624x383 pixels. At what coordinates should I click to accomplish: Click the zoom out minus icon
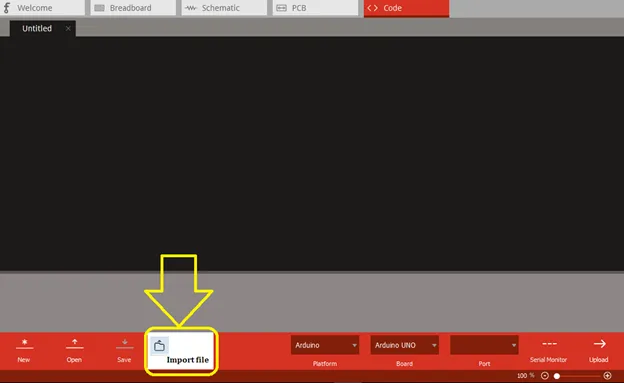[x=545, y=376]
